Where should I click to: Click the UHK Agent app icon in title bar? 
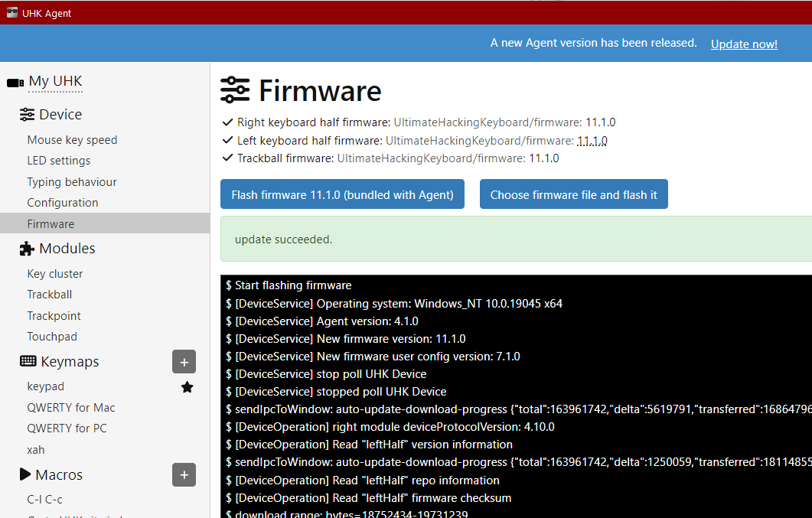(x=12, y=12)
